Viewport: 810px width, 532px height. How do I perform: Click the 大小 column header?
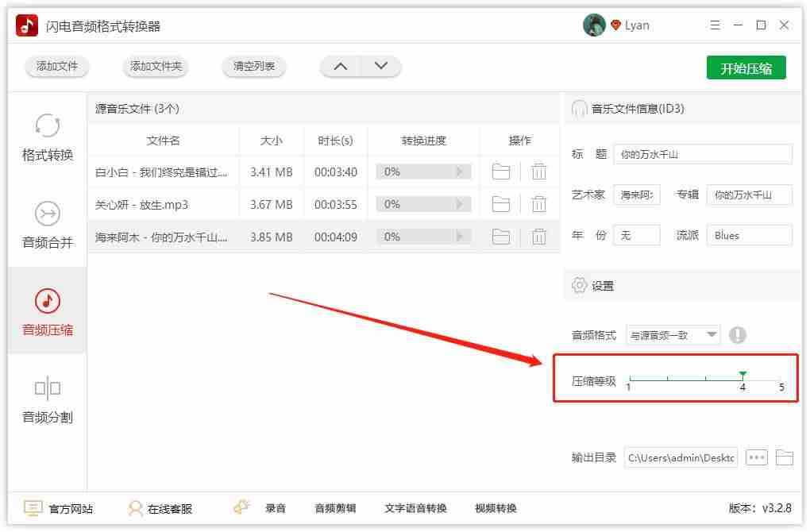point(272,141)
